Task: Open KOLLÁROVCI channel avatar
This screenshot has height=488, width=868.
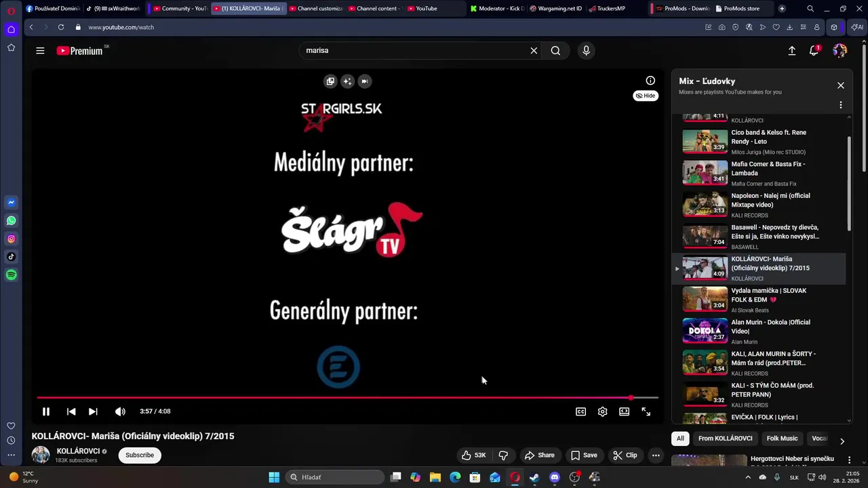Action: tap(41, 455)
